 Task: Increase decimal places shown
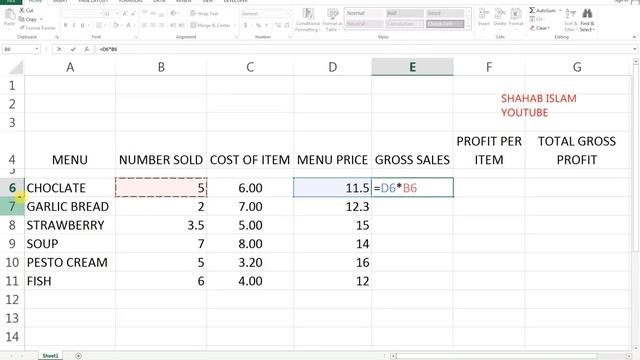pyautogui.click(x=278, y=25)
